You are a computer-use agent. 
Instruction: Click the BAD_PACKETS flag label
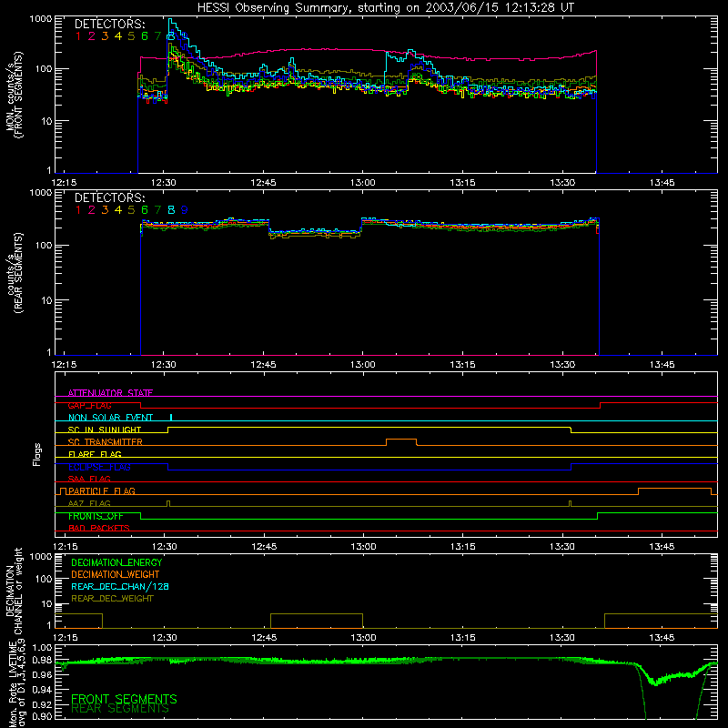[99, 528]
